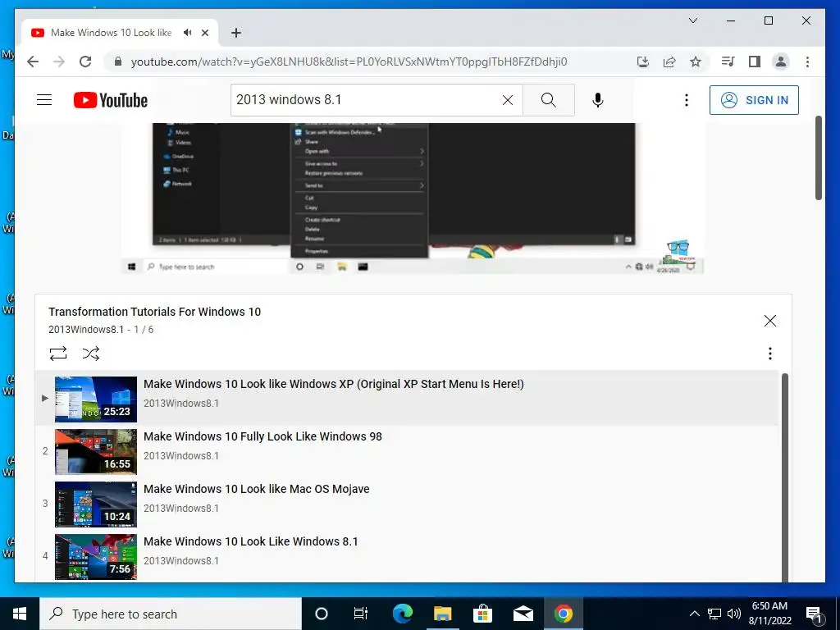840x630 pixels.
Task: Open 2013Windows8.1 channel under the playlist title
Action: [x=85, y=330]
